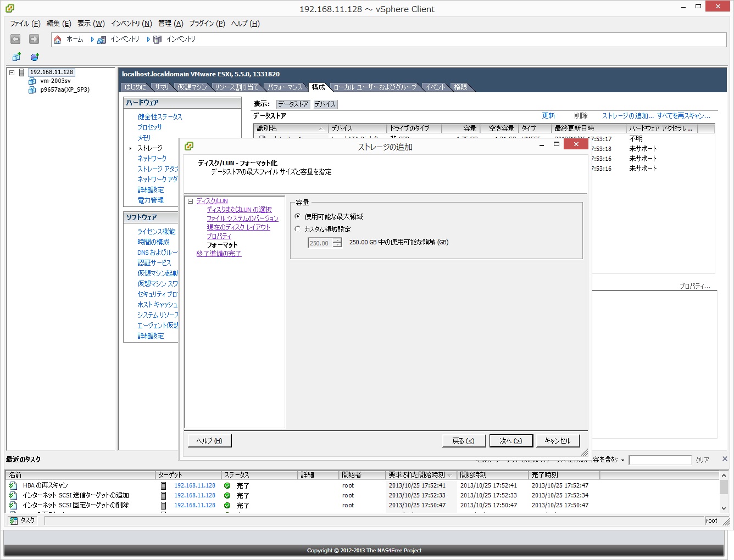Click the up spinner arrow of the 250.00 capacity field
The width and height of the screenshot is (734, 560).
click(x=337, y=240)
